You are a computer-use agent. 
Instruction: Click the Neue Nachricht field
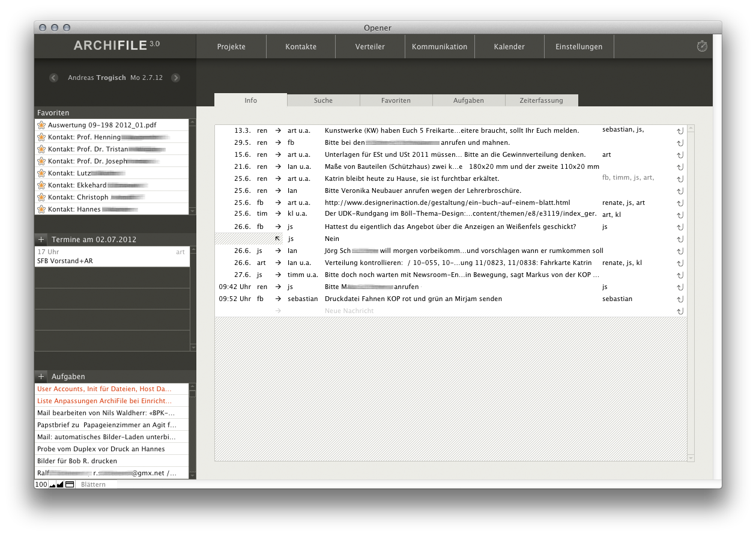point(349,311)
